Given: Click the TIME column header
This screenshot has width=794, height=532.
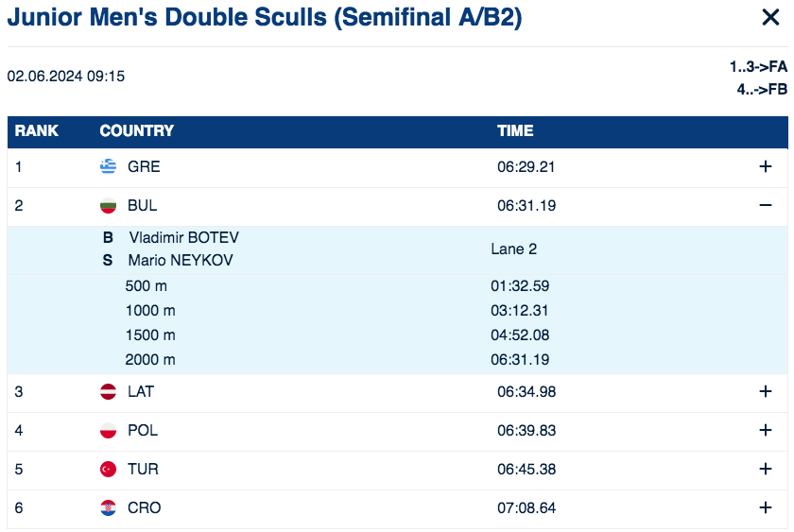Looking at the screenshot, I should pyautogui.click(x=515, y=131).
